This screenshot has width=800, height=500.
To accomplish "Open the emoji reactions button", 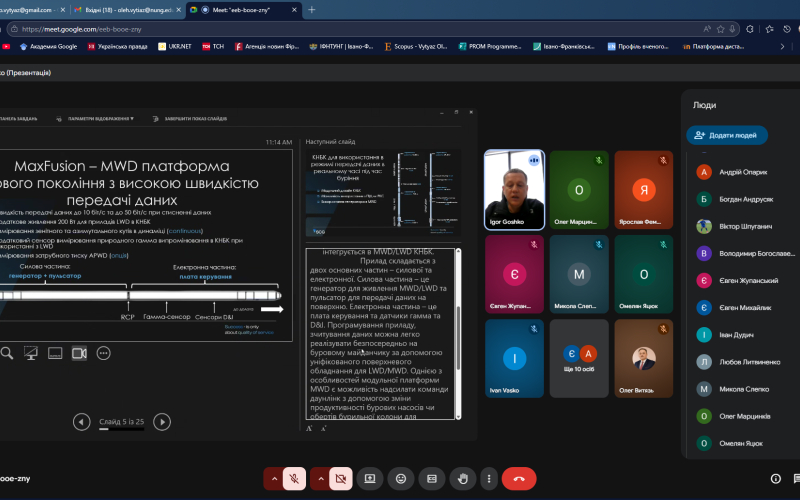I will (x=401, y=479).
